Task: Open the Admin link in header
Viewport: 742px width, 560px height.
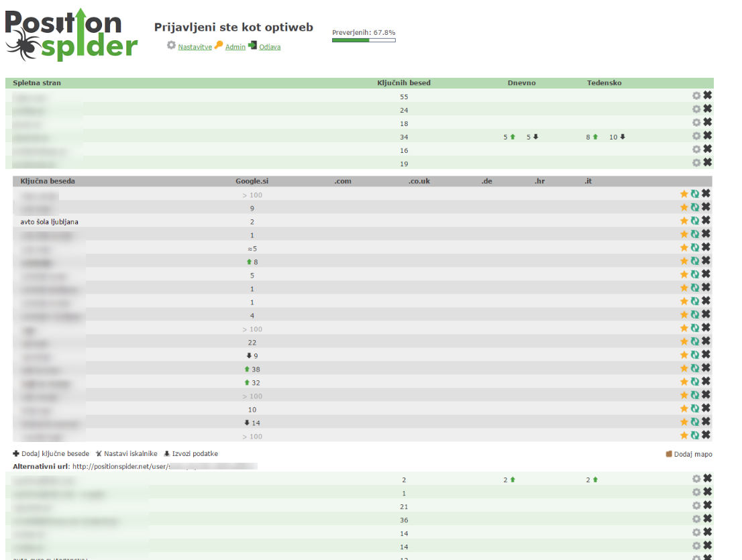Action: (235, 47)
